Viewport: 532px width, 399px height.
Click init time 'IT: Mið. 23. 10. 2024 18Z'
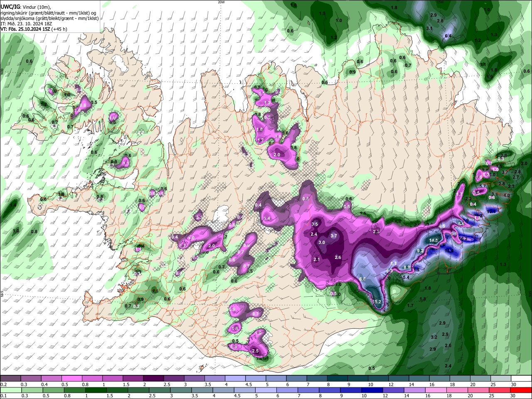[x=26, y=24]
